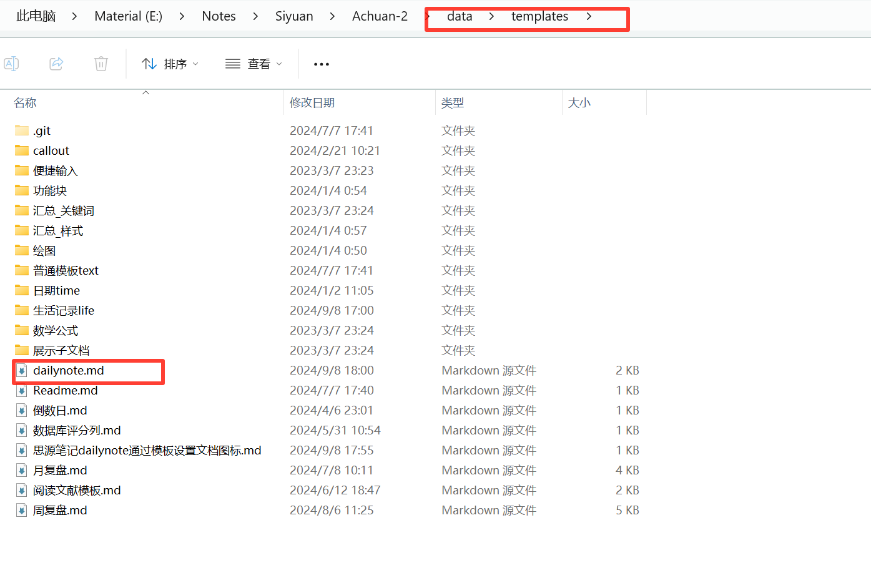Sort by the 名称 column header

(x=25, y=103)
